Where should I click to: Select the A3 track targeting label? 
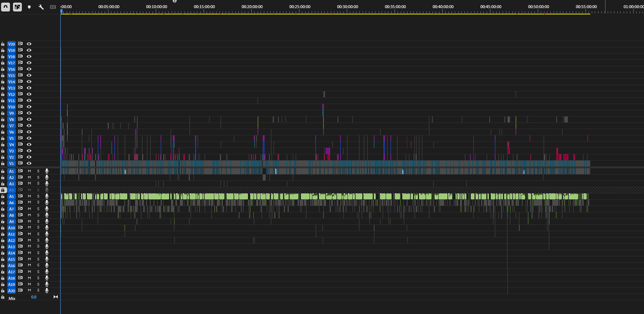(x=11, y=184)
